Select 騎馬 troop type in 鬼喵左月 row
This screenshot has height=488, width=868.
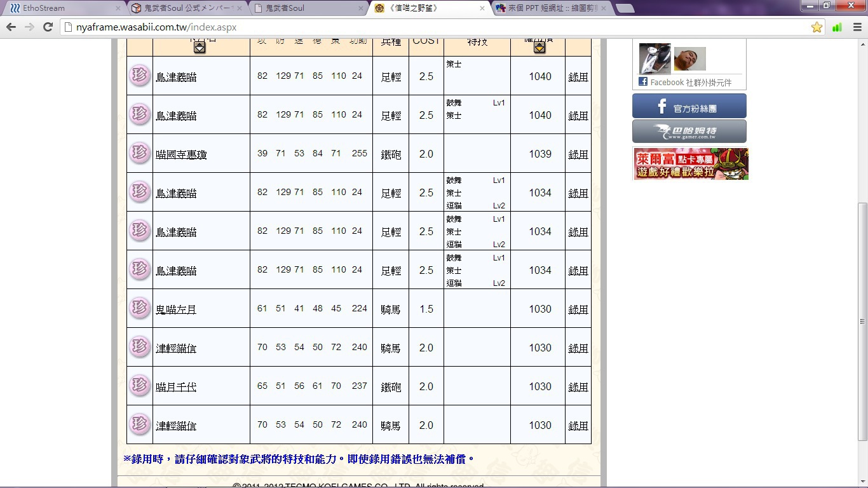(x=391, y=309)
